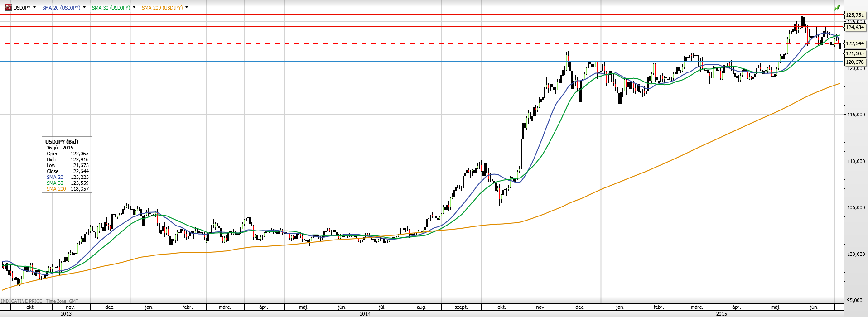The image size is (868, 317).
Task: Open the USDJPY instrument dropdown arrow
Action: [34, 8]
